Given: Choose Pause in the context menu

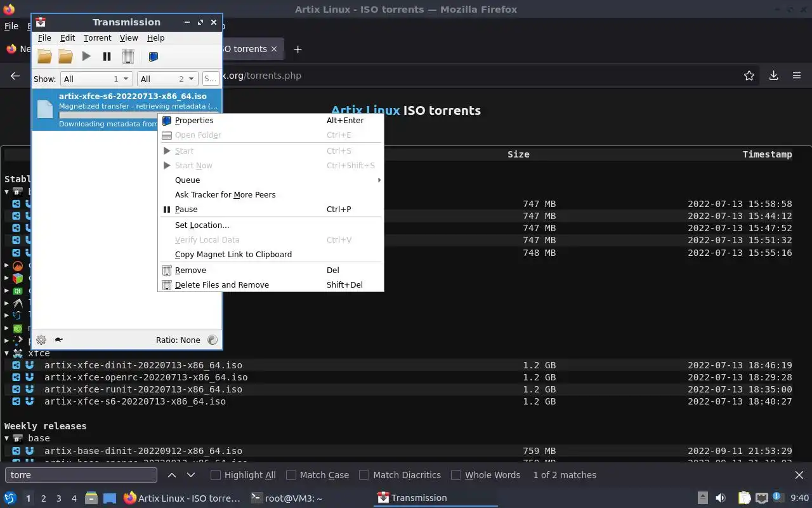Looking at the screenshot, I should coord(271,209).
